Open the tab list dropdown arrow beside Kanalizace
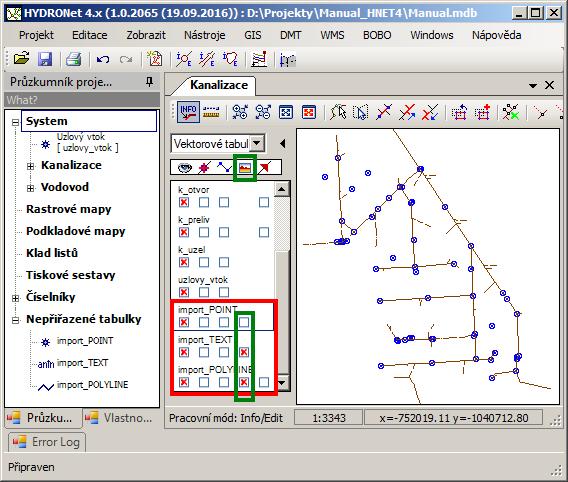568x482 pixels. tap(533, 86)
